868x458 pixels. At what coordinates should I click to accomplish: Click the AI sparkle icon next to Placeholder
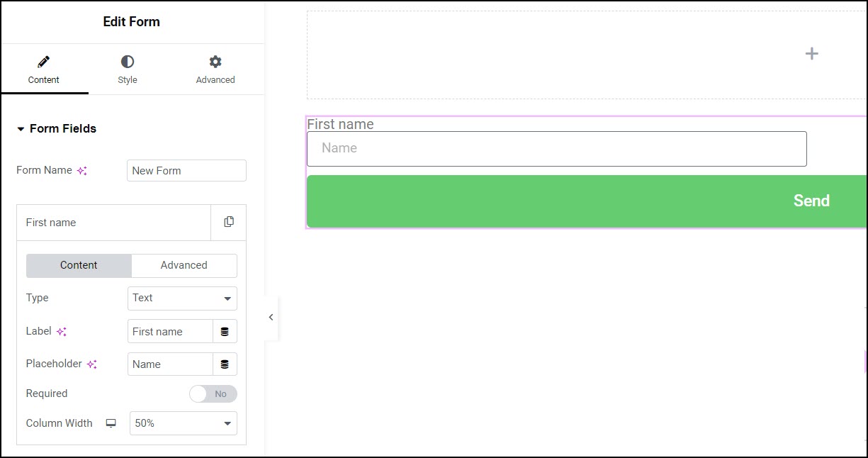click(92, 364)
